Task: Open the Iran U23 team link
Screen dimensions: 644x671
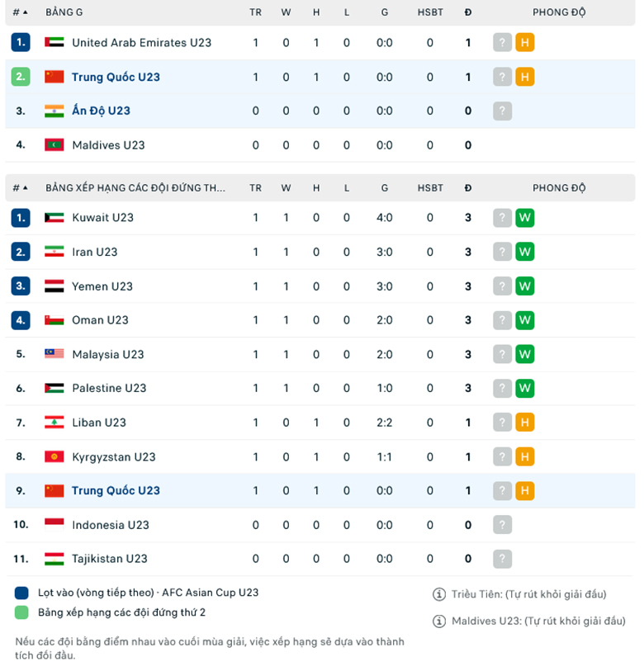Action: coord(95,252)
